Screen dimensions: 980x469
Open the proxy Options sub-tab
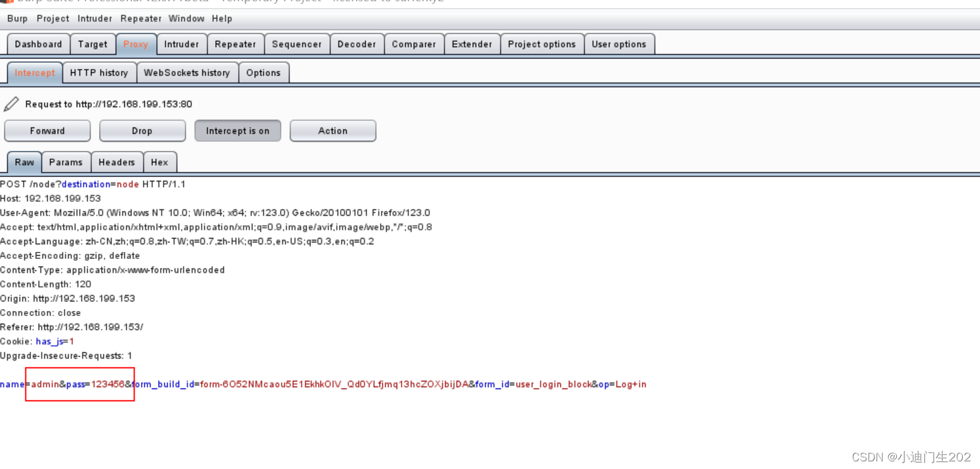click(263, 73)
